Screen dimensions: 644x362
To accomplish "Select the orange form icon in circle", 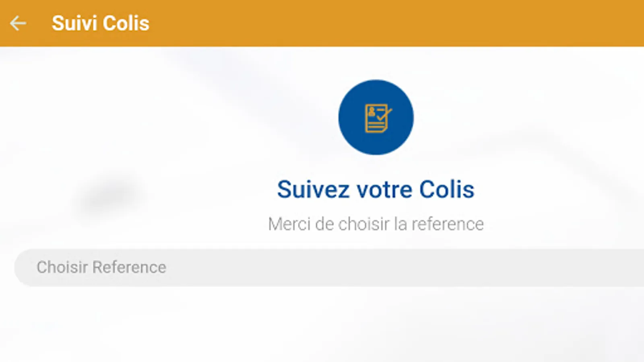I will (377, 118).
